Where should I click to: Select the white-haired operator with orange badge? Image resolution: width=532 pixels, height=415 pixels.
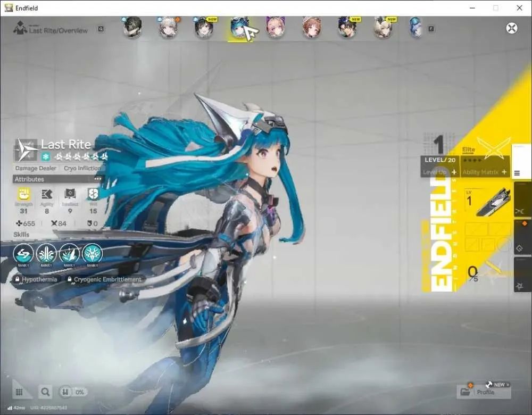point(168,27)
